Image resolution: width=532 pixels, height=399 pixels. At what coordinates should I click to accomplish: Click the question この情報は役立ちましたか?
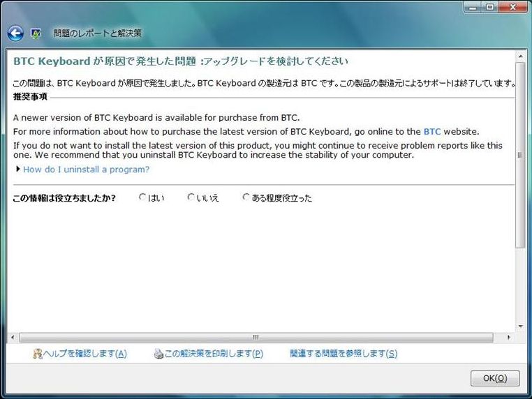(x=64, y=198)
